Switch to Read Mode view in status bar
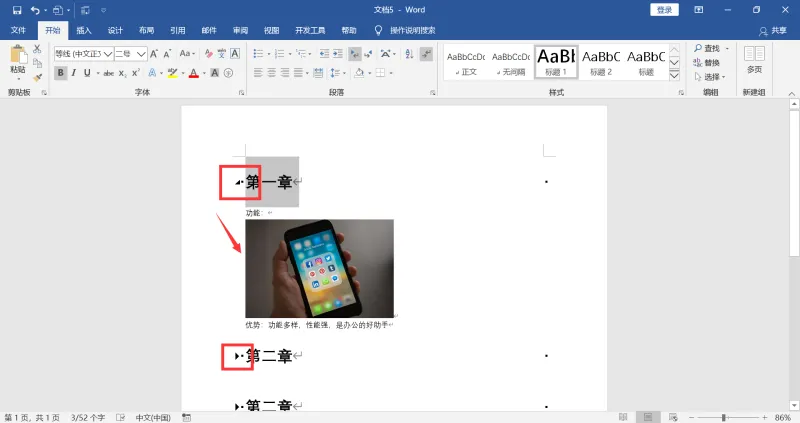Viewport: 800px width, 423px height. click(x=623, y=417)
